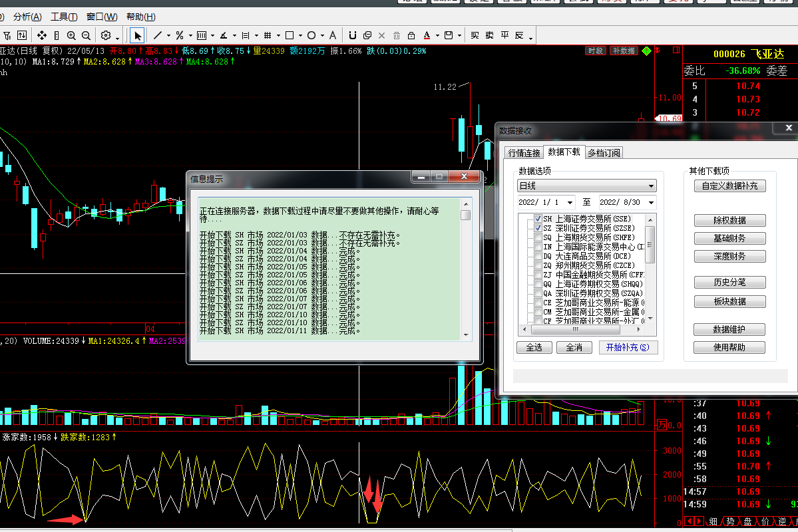
Task: Check ZQ 郑州期货交易所 checkbox
Action: click(x=538, y=265)
